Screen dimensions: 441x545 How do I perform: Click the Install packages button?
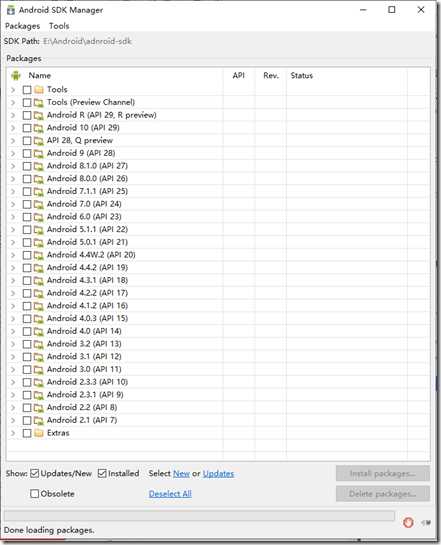pyautogui.click(x=383, y=473)
